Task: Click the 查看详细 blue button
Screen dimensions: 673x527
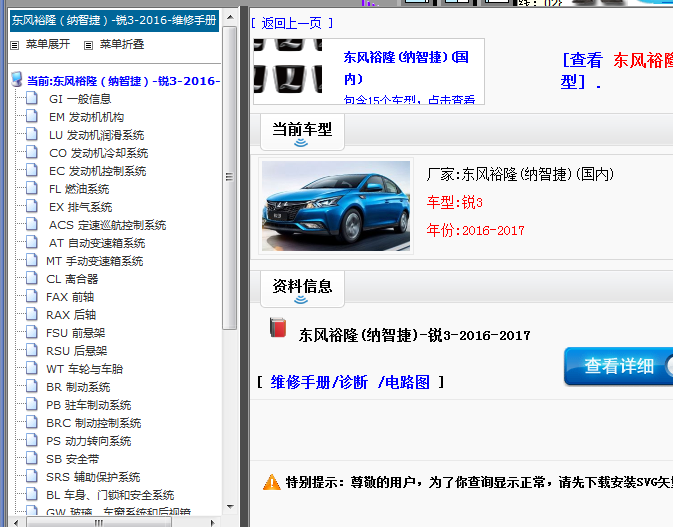Action: pos(618,366)
